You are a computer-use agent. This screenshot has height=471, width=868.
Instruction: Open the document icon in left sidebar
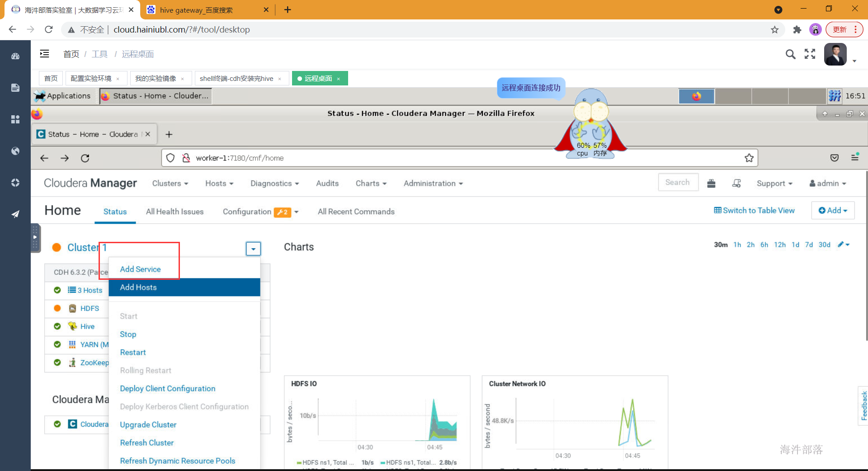[x=15, y=88]
